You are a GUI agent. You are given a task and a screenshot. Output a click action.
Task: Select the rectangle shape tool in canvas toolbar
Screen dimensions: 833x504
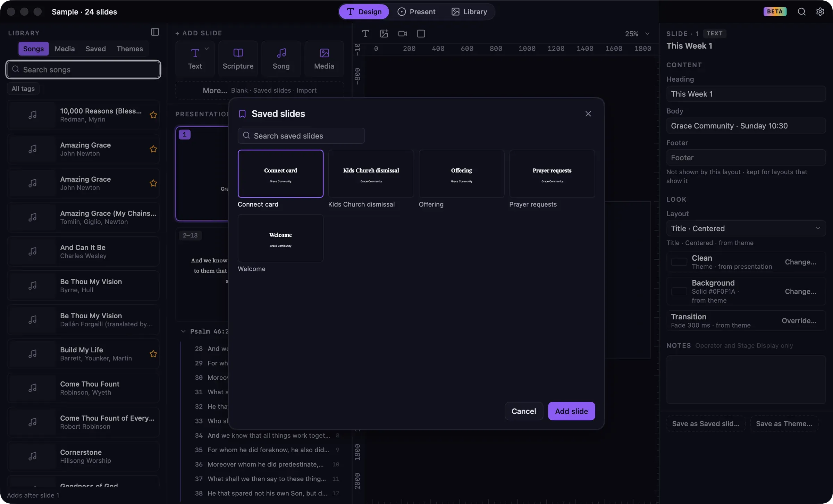click(421, 34)
